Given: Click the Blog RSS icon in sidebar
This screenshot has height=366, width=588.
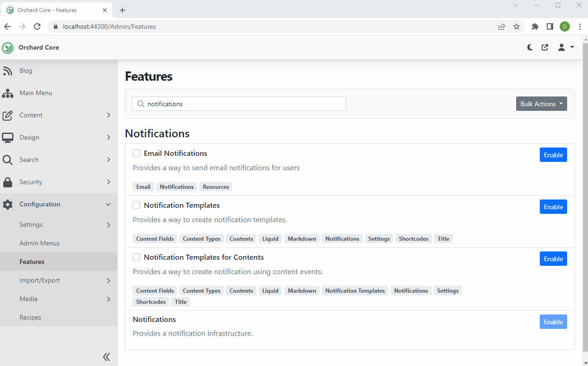Looking at the screenshot, I should coord(7,71).
